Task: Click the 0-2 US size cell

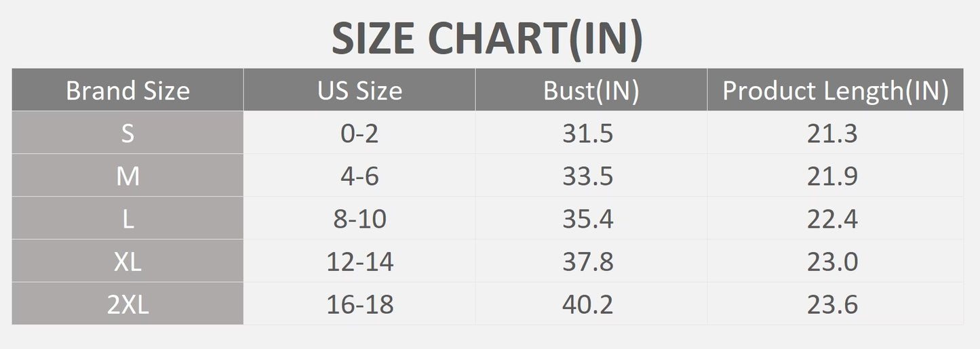Action: click(x=359, y=133)
